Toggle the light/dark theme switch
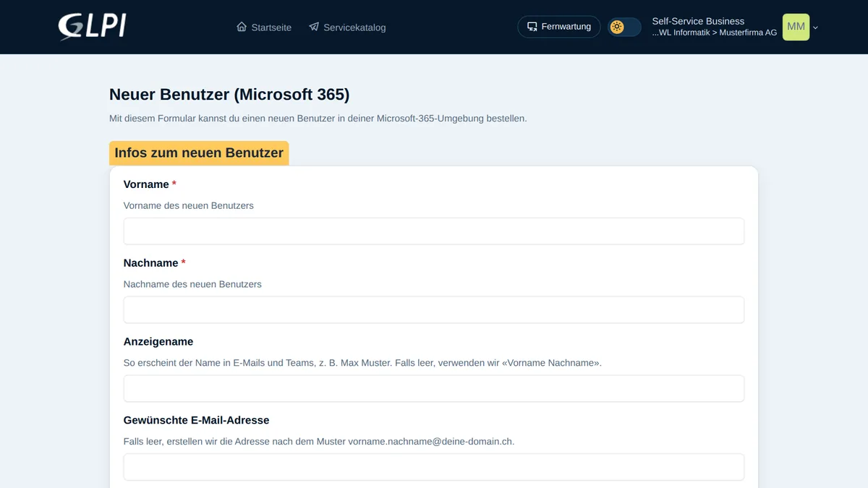The width and height of the screenshot is (868, 488). 624,27
